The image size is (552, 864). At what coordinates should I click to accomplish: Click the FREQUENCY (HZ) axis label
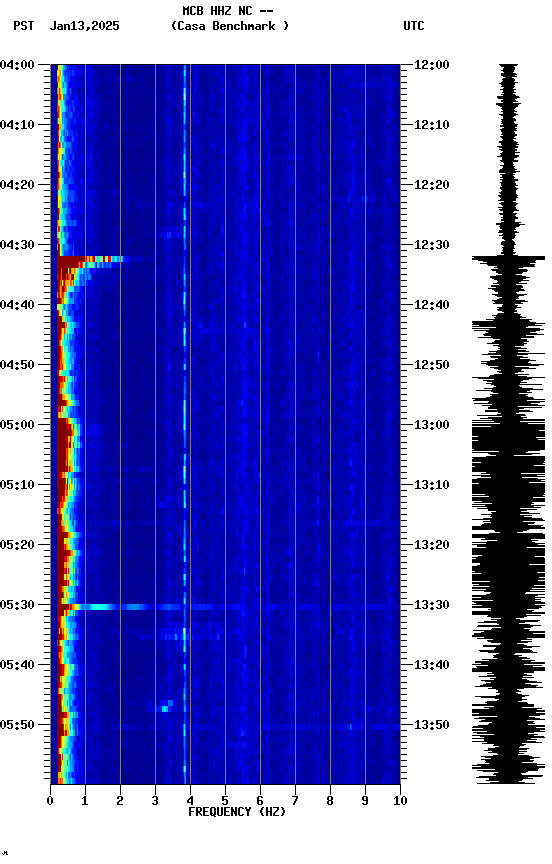[237, 812]
